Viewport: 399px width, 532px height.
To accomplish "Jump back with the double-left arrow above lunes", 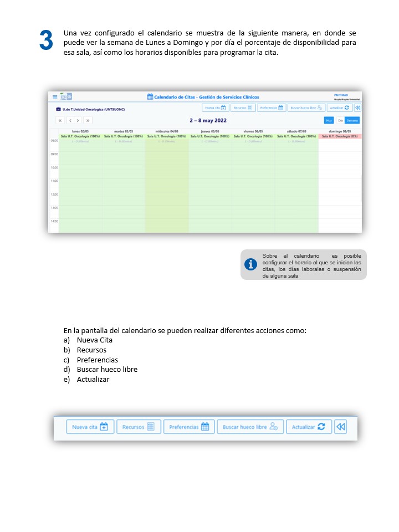I will (60, 120).
